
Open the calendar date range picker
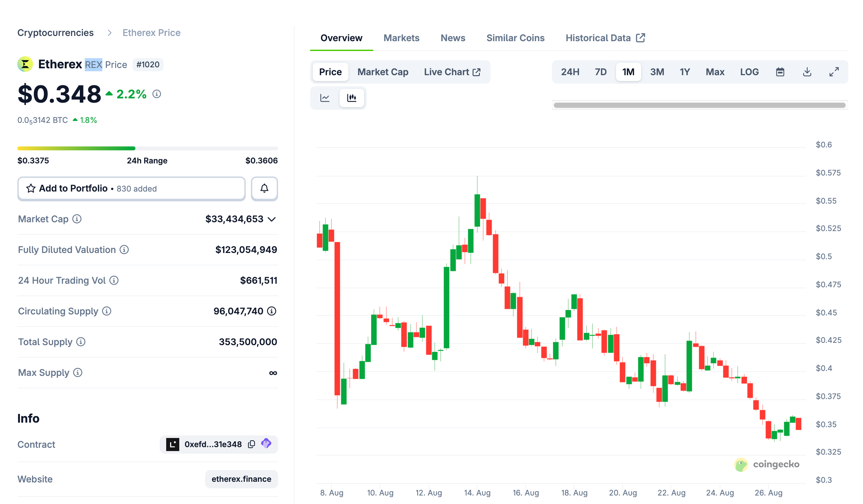point(780,72)
